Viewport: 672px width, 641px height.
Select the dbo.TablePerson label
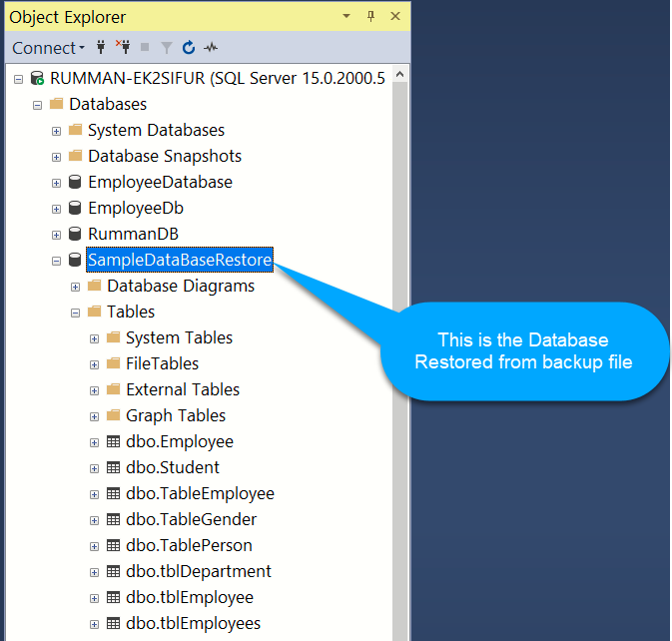coord(189,545)
